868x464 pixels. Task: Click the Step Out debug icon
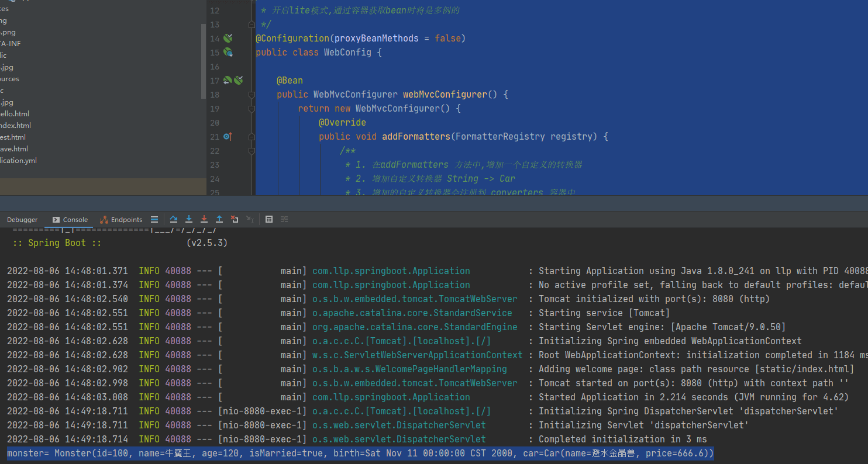tap(219, 219)
